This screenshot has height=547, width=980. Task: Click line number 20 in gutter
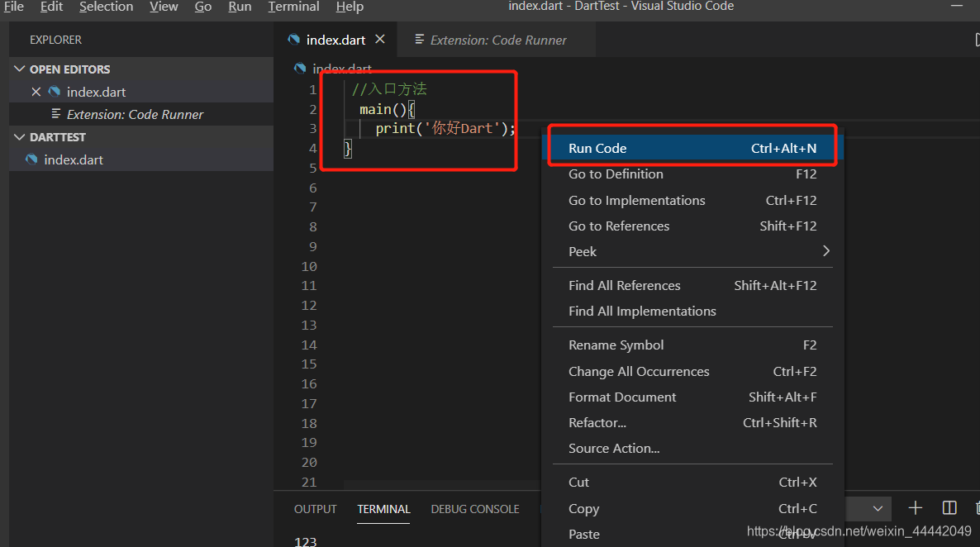pyautogui.click(x=309, y=462)
